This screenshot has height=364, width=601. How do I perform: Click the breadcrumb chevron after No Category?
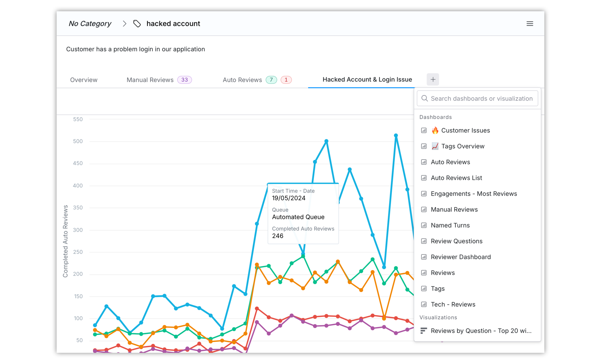[124, 24]
